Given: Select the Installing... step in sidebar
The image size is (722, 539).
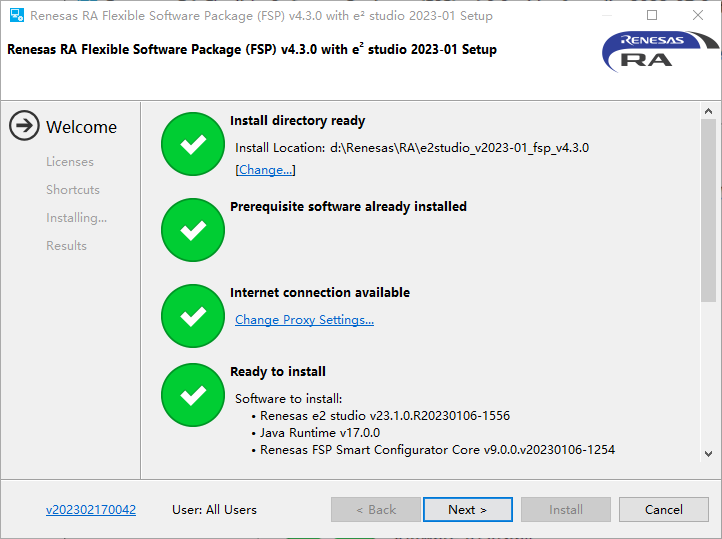Looking at the screenshot, I should click(x=76, y=218).
